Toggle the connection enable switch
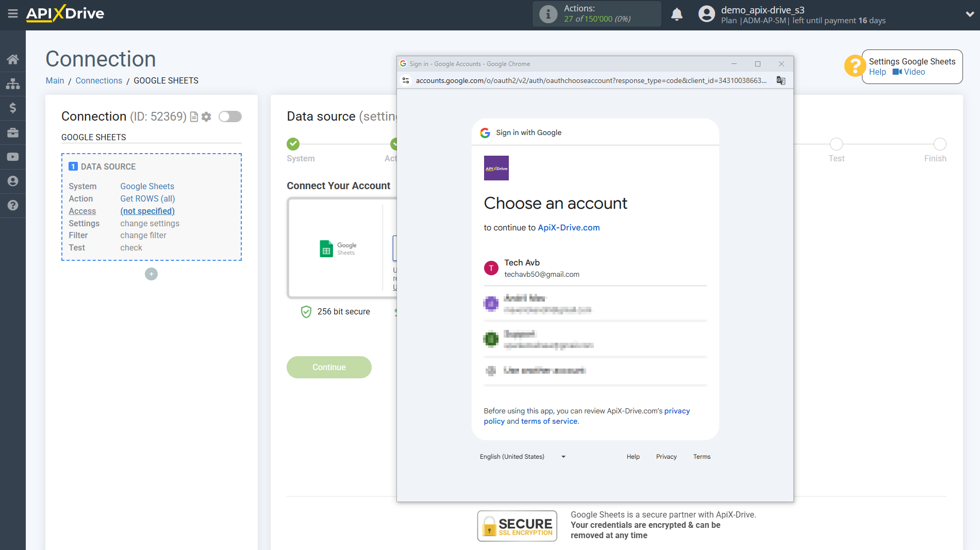This screenshot has height=550, width=980. click(x=230, y=116)
